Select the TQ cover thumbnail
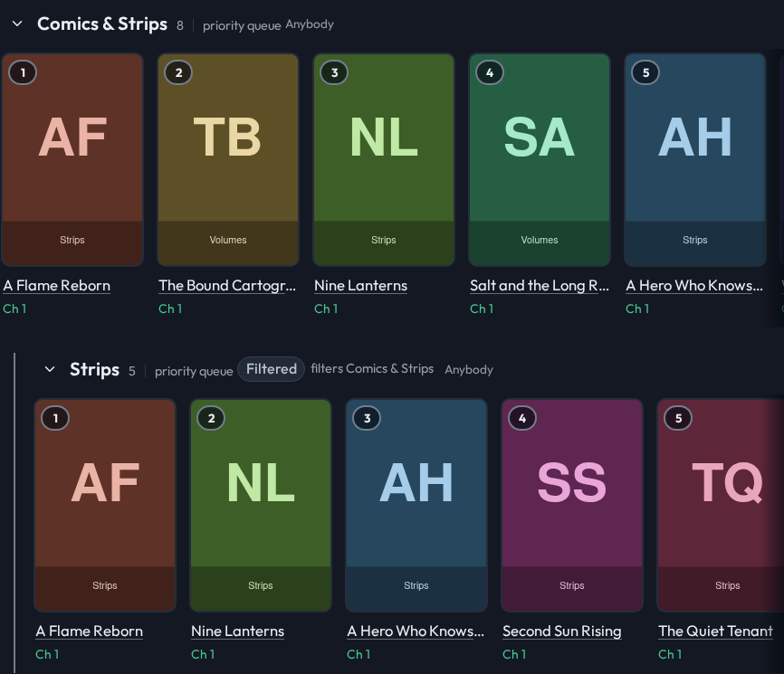 (x=721, y=505)
